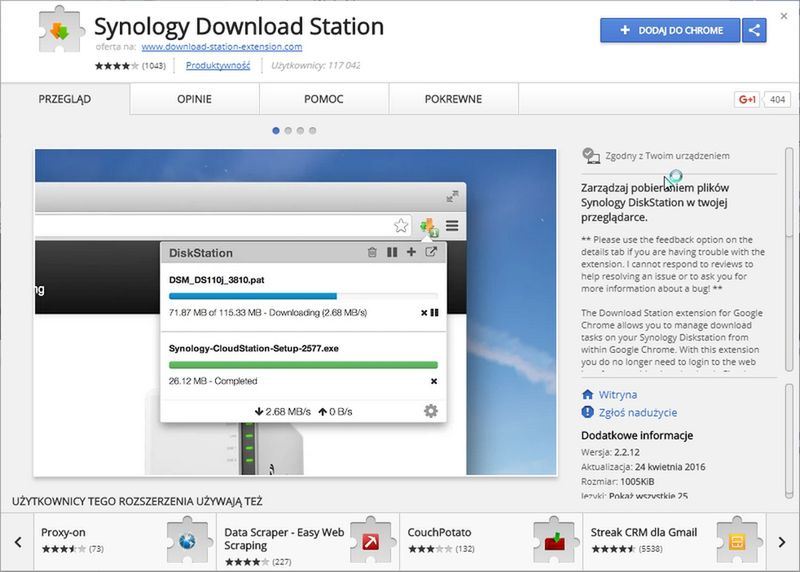Cancel the DSM_DS110j_3810.pat download
The width and height of the screenshot is (800, 572).
click(x=424, y=313)
